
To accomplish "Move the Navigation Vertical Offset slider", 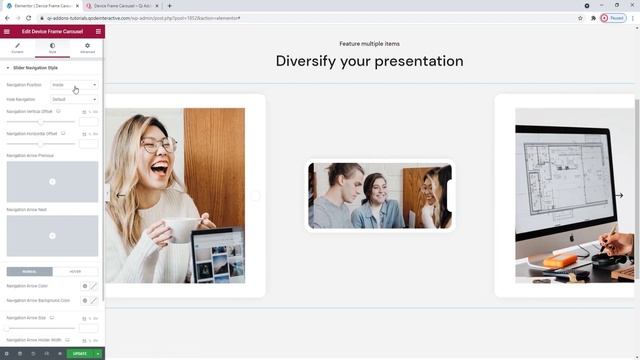I will [x=40, y=122].
